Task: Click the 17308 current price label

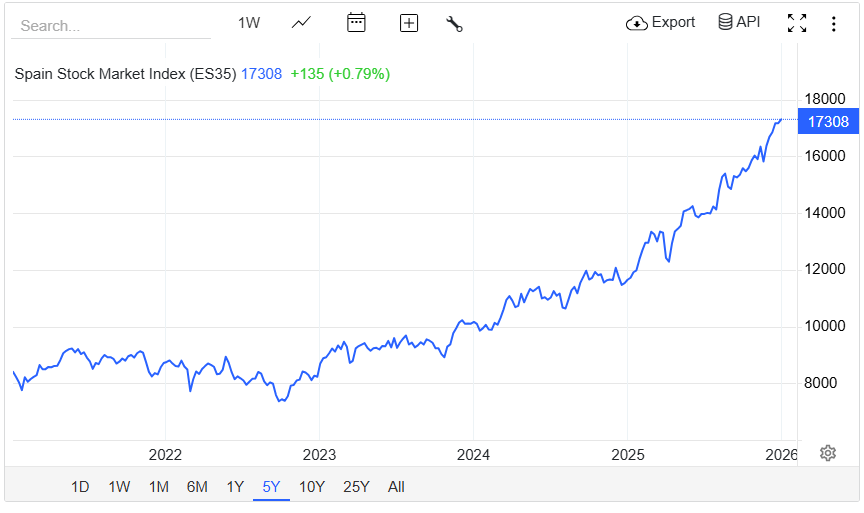Action: coord(827,122)
